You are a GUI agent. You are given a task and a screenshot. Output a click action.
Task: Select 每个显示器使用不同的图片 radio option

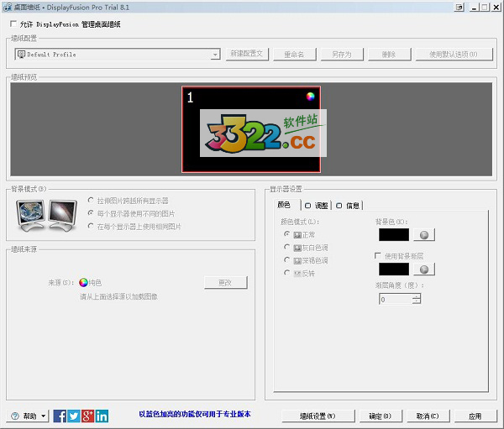point(91,213)
